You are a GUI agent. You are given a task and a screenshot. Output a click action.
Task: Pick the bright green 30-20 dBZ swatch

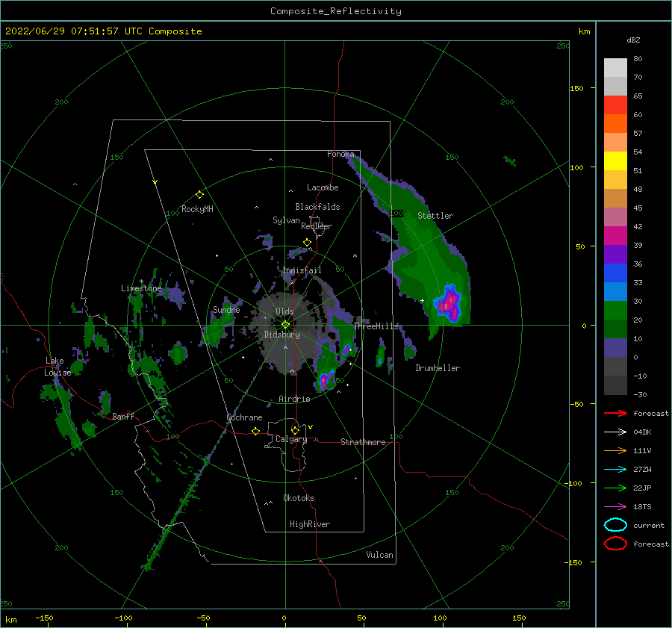tap(615, 311)
